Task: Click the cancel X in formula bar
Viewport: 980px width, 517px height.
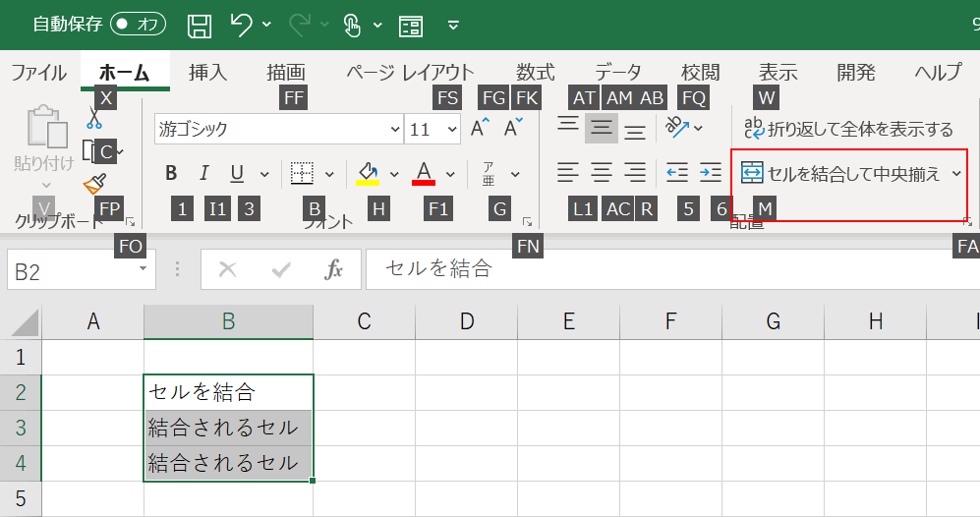Action: 227,269
